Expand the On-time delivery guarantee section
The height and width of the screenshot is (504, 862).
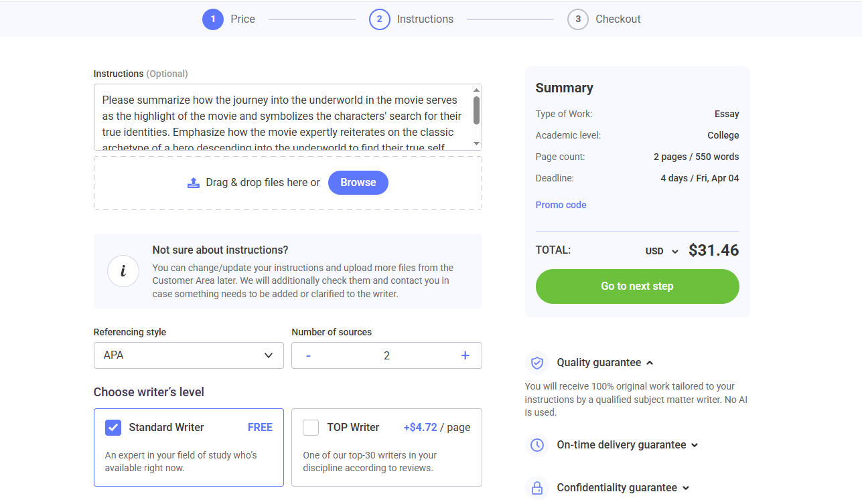628,445
